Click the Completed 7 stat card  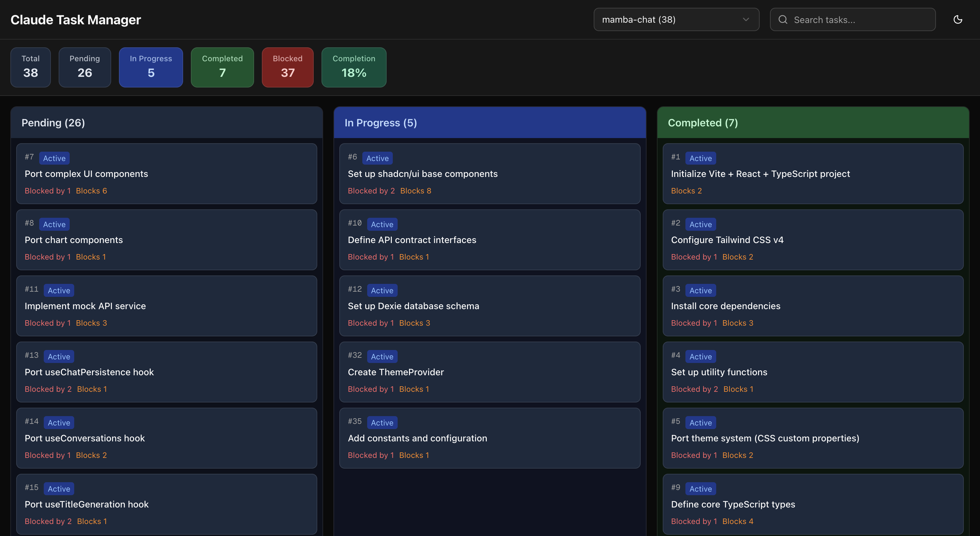tap(222, 67)
